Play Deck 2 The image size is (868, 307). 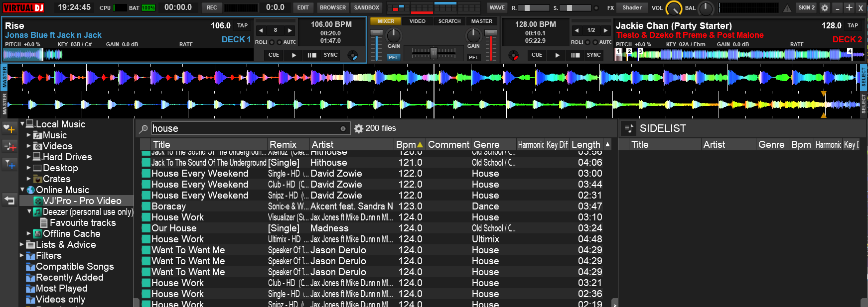click(x=557, y=55)
